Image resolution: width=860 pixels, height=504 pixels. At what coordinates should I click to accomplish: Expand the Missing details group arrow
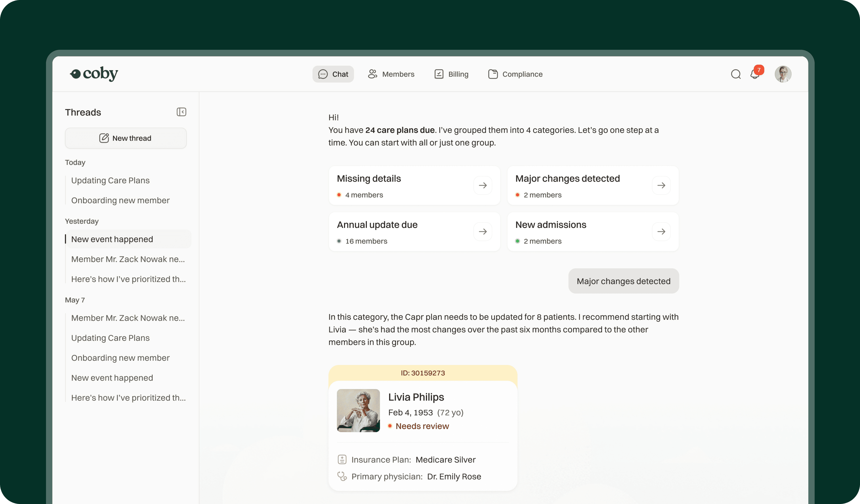pos(483,185)
